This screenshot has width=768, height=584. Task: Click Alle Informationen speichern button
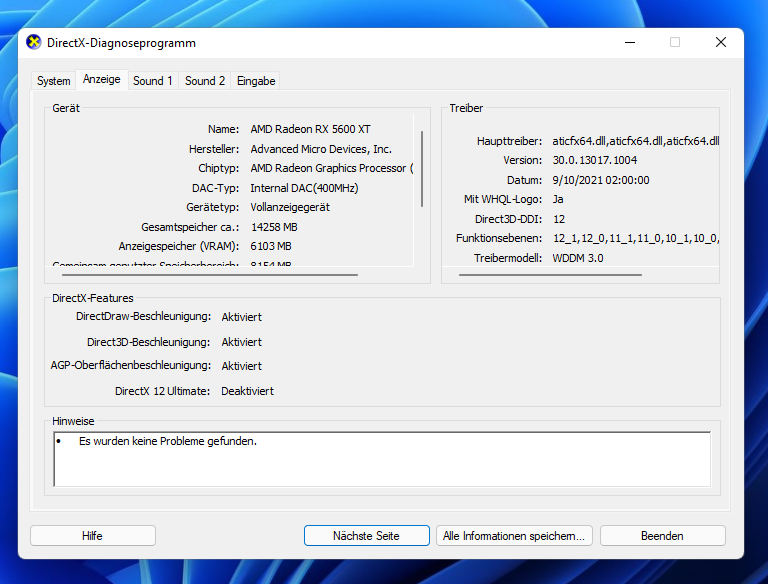[x=514, y=535]
